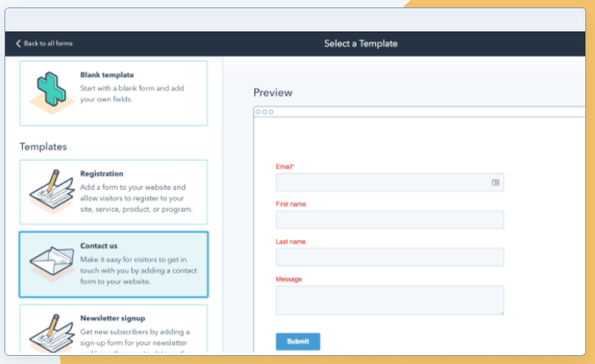Click the Contact us description text
This screenshot has width=595, height=364.
coord(132,270)
